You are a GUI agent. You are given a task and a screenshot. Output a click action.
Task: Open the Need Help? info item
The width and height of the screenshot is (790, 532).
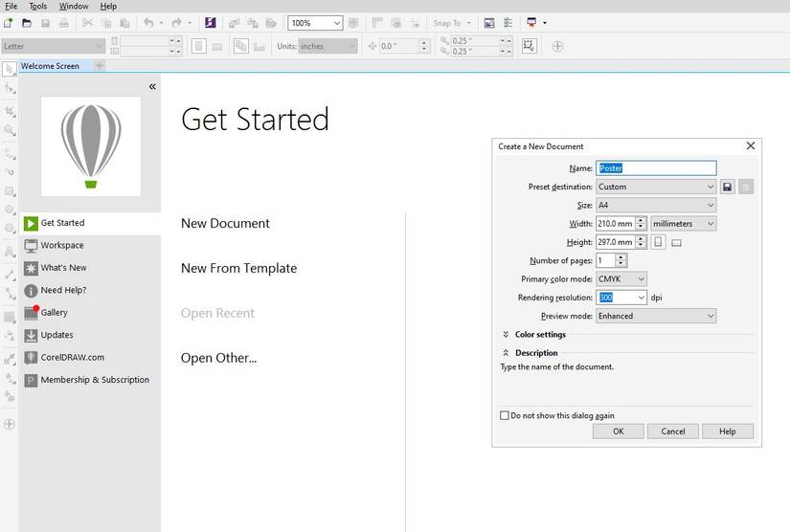tap(63, 291)
